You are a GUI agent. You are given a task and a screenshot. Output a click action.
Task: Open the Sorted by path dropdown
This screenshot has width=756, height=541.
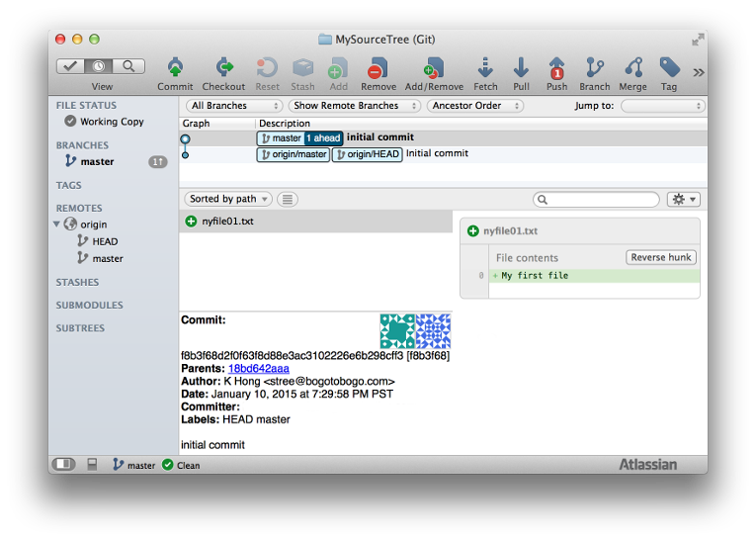click(x=228, y=199)
